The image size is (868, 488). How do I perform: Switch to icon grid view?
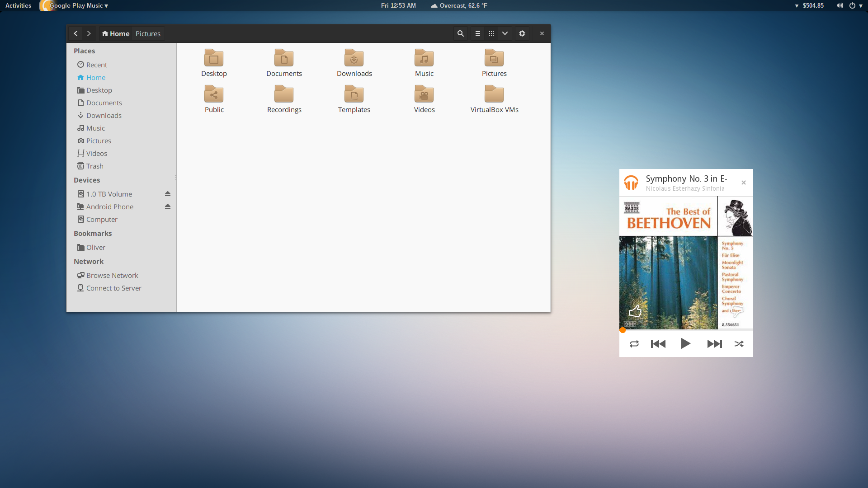[x=491, y=33]
